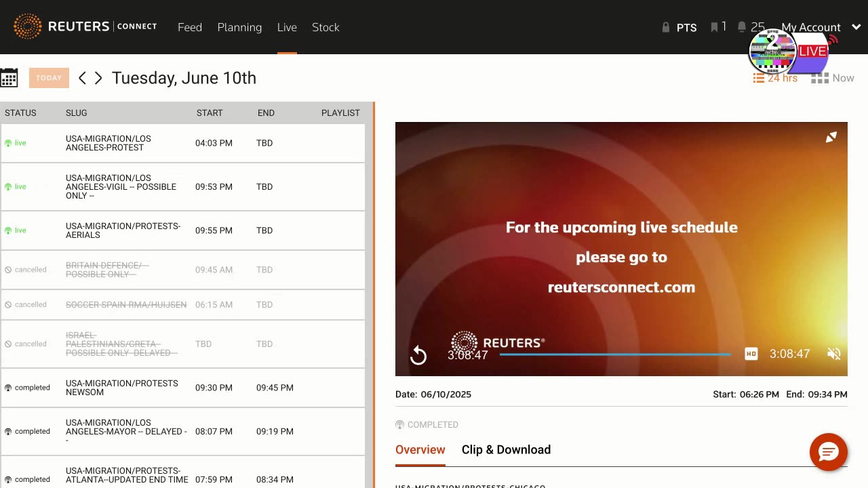The height and width of the screenshot is (488, 868).
Task: Expand the video player to fullscreen
Action: pyautogui.click(x=831, y=138)
